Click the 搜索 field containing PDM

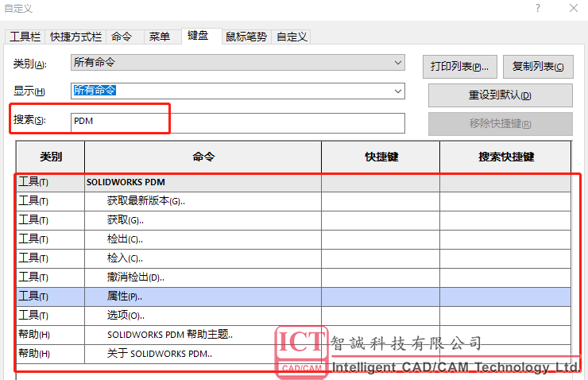click(x=238, y=122)
